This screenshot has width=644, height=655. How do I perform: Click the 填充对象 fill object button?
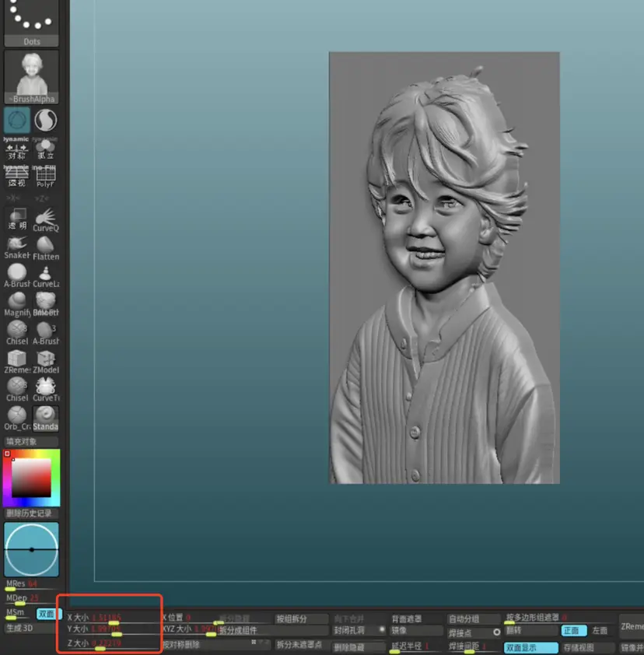(x=31, y=442)
